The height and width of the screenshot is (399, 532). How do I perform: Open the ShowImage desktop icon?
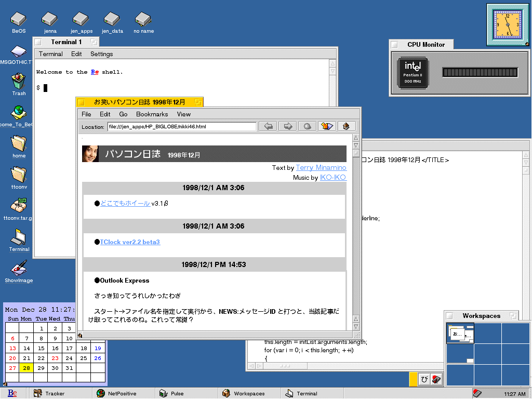click(x=19, y=269)
